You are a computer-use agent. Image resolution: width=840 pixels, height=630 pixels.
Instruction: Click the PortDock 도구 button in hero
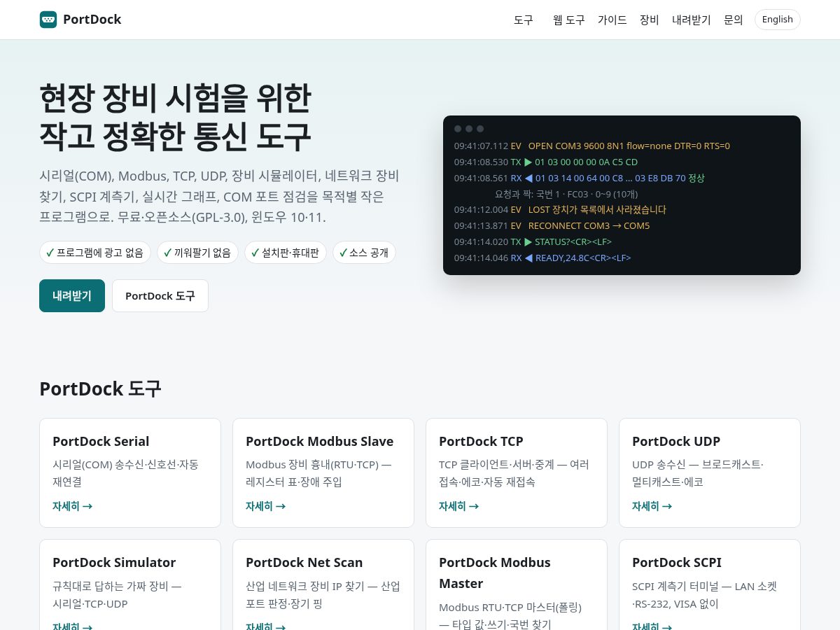[x=160, y=295]
